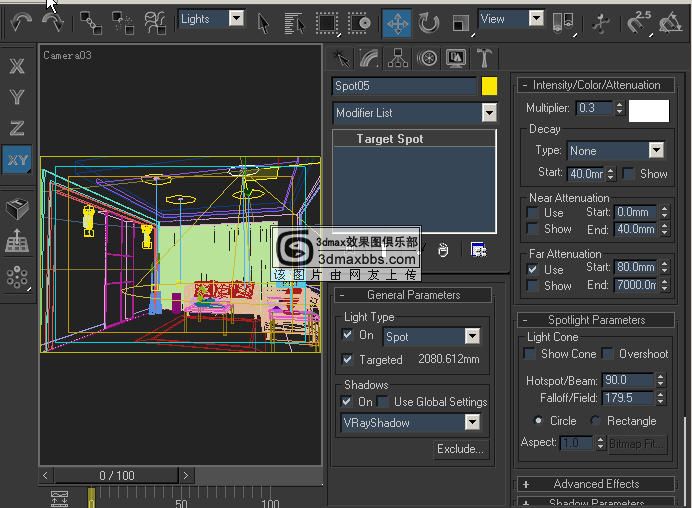This screenshot has height=508, width=692.
Task: Switch to the Utilities hammer tab
Action: point(484,58)
